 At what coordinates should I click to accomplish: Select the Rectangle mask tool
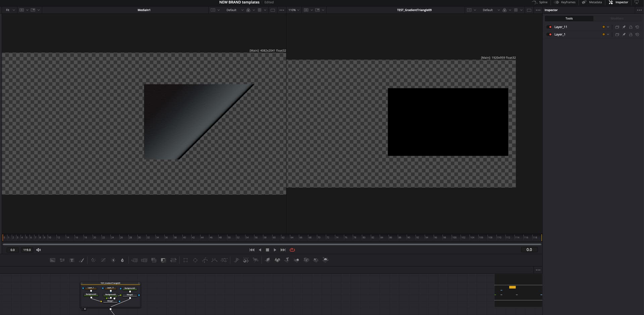185,260
